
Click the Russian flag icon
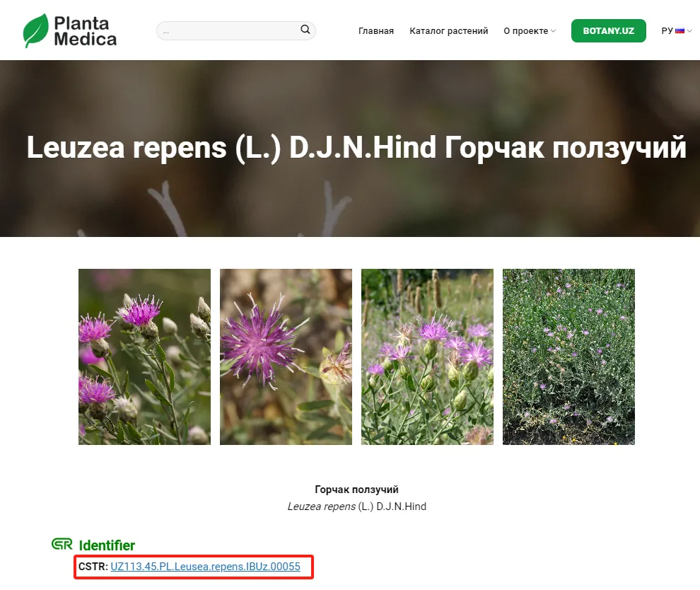[679, 31]
